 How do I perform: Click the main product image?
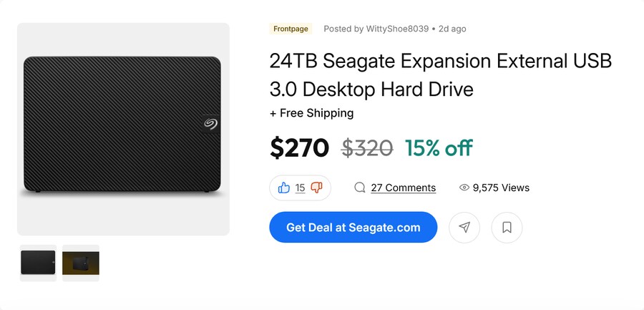tap(123, 129)
